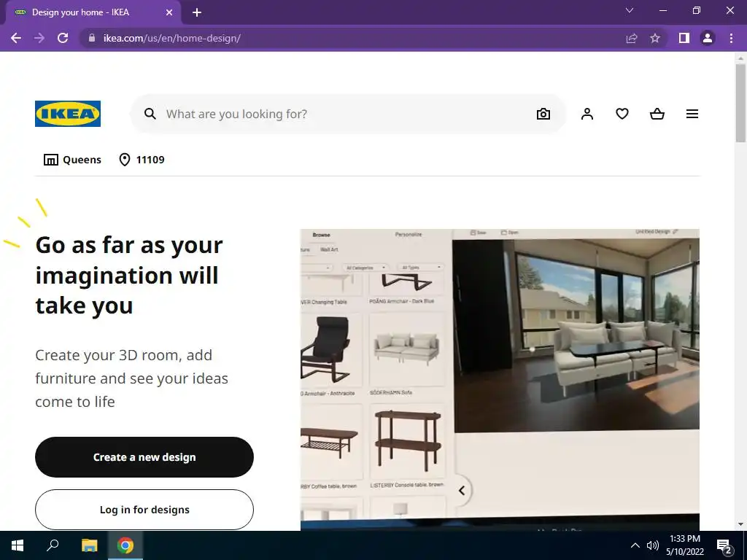Focus the What are you looking for field
The image size is (747, 560).
click(x=348, y=114)
